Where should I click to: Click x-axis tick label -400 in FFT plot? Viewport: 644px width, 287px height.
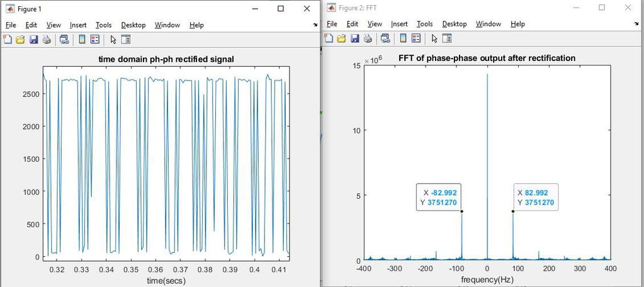click(364, 269)
